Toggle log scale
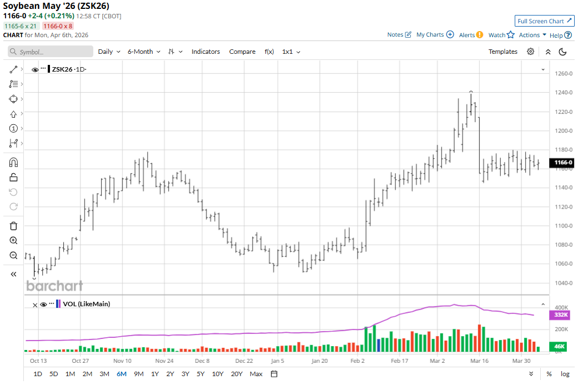Viewport: 588px width, 390px height. coord(565,374)
